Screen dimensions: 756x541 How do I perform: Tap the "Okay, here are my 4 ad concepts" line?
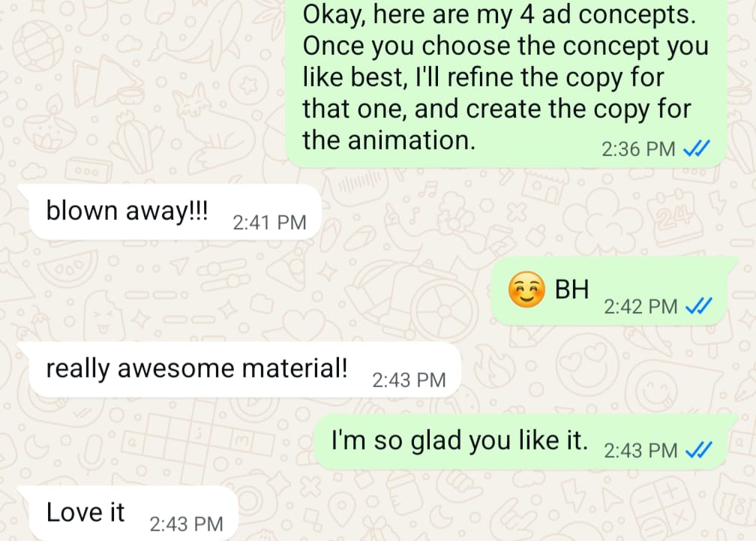[499, 14]
